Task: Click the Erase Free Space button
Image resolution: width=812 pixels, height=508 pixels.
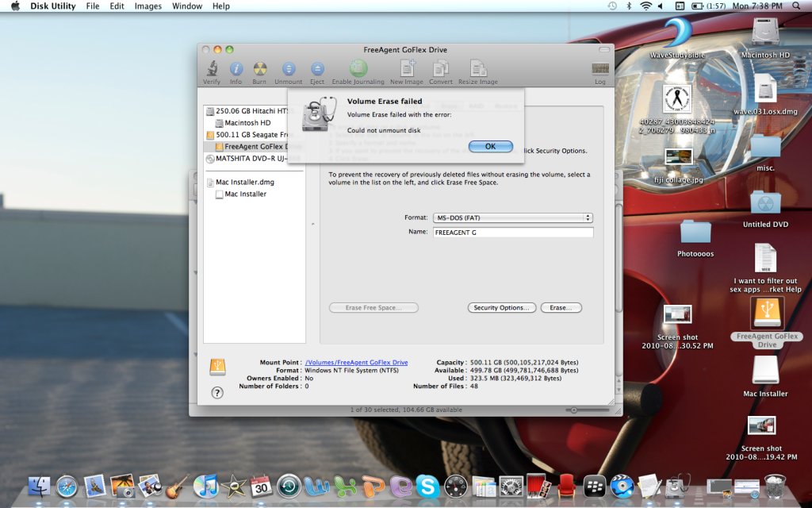Action: tap(373, 308)
